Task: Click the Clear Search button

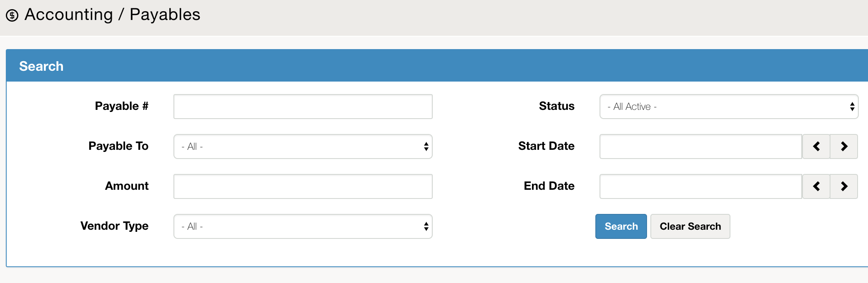Action: (x=690, y=226)
